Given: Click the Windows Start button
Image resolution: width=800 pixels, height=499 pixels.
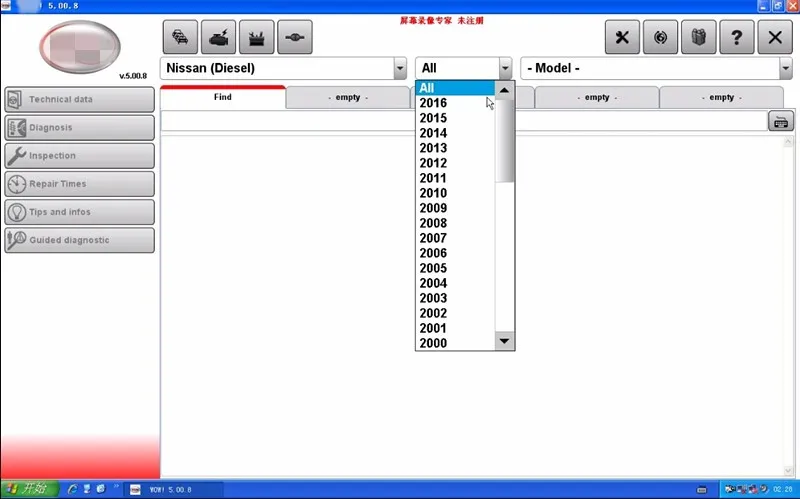Looking at the screenshot, I should coord(30,489).
